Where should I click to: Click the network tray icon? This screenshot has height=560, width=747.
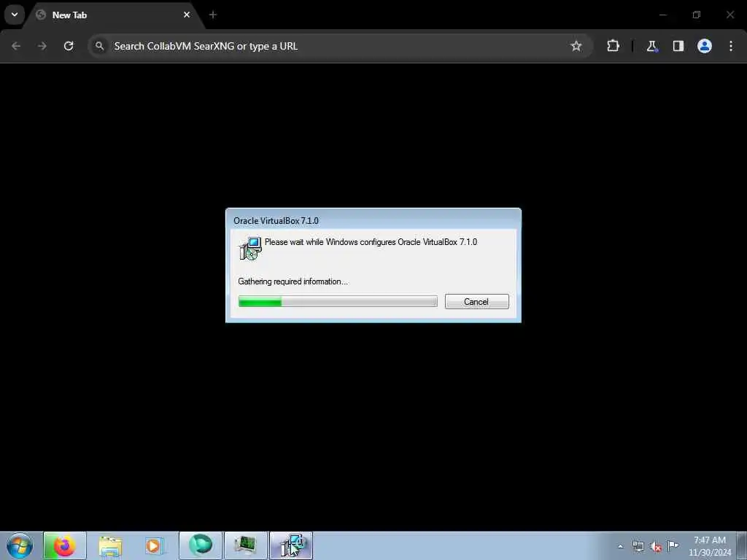[638, 547]
